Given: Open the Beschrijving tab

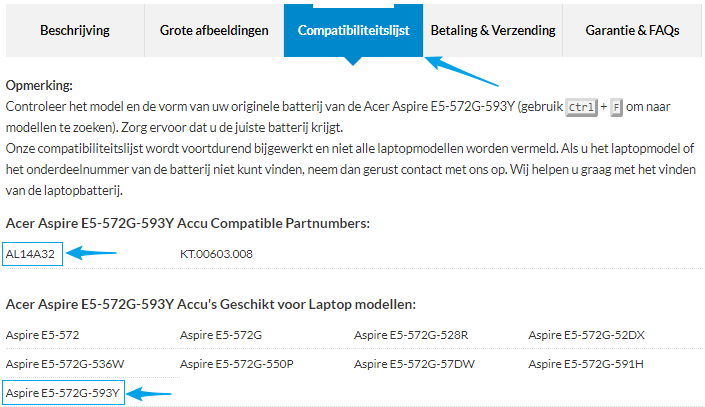Looking at the screenshot, I should [75, 30].
